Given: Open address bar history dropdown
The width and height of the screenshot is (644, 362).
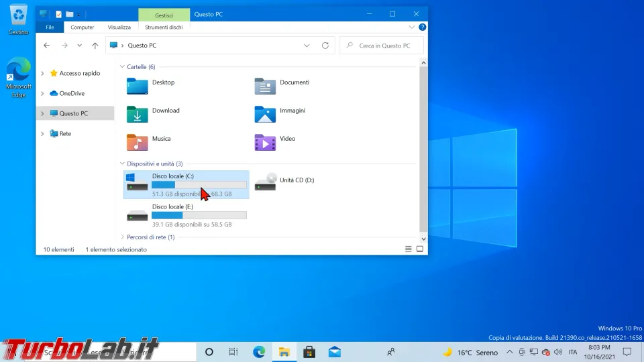Looking at the screenshot, I should tap(307, 46).
